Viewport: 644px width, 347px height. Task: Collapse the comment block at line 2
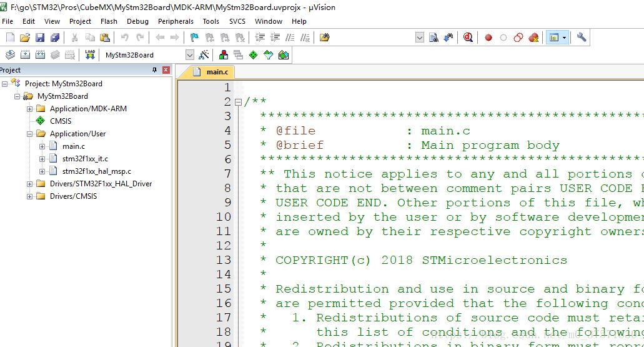click(x=238, y=102)
